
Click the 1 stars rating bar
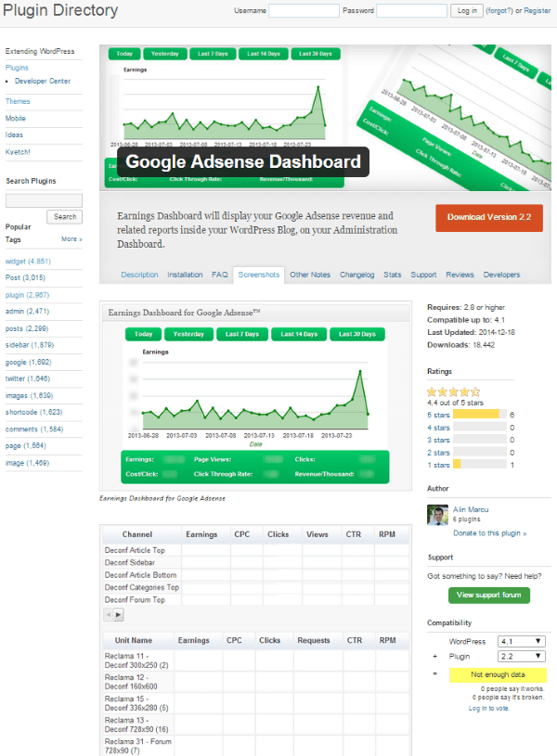pos(480,465)
